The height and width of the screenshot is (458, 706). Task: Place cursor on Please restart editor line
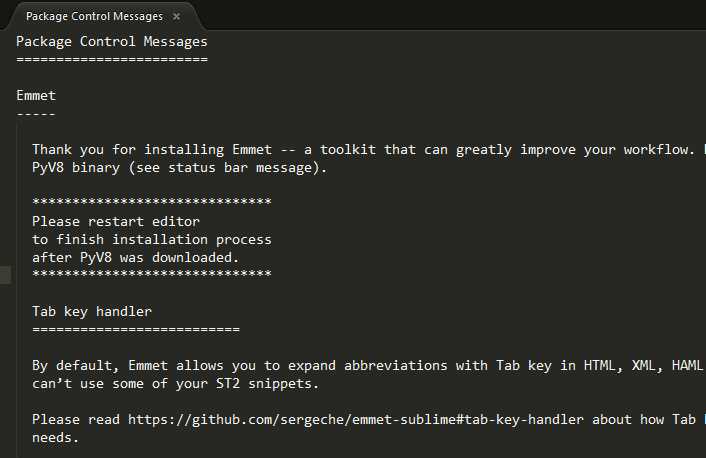[115, 222]
